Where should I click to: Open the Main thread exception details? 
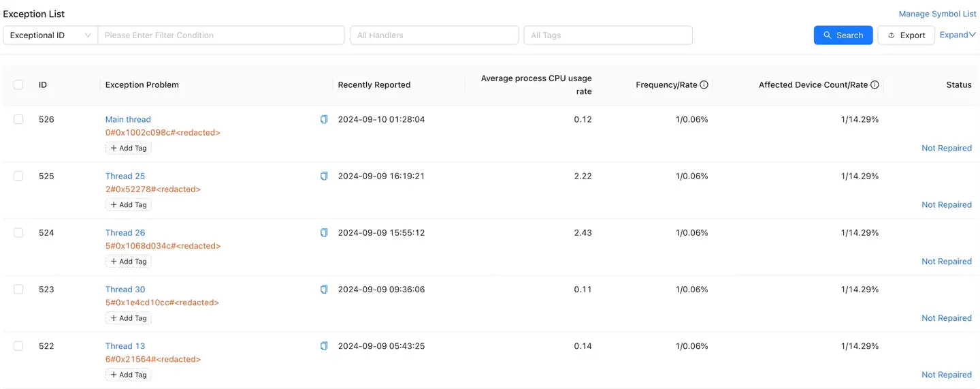pyautogui.click(x=128, y=119)
